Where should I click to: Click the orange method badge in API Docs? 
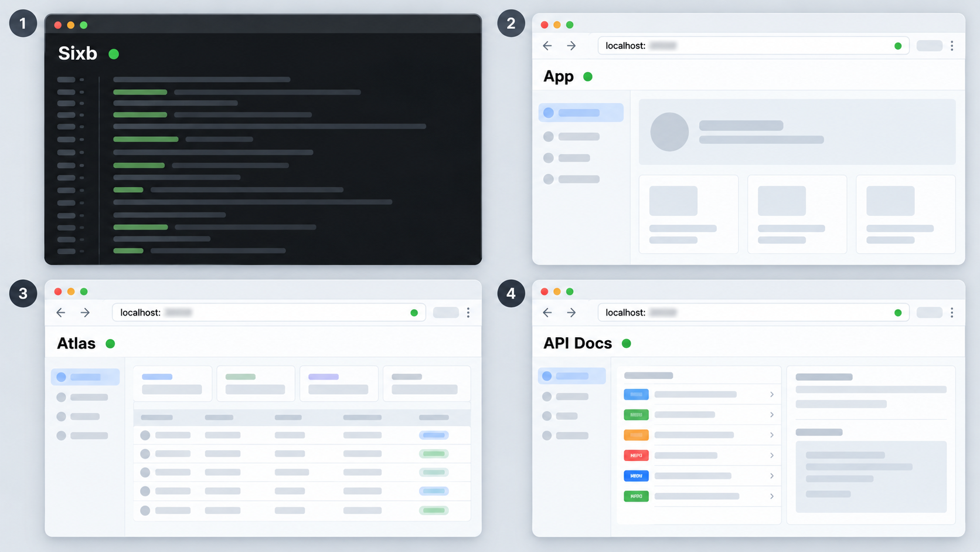636,435
